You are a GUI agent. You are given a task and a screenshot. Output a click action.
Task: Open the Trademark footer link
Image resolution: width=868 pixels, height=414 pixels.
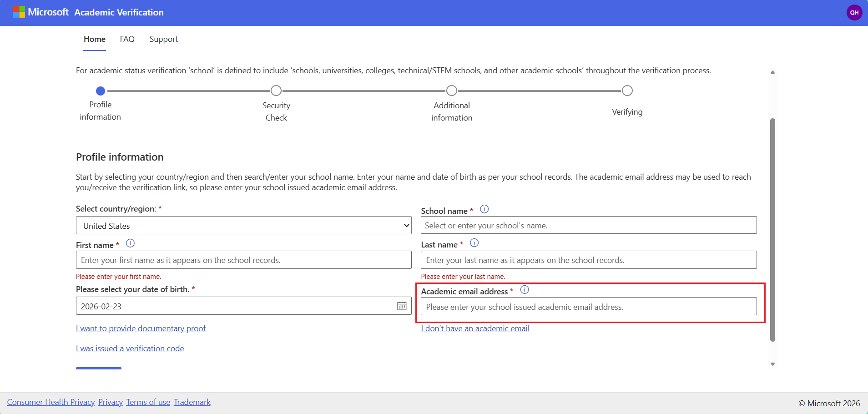point(192,402)
